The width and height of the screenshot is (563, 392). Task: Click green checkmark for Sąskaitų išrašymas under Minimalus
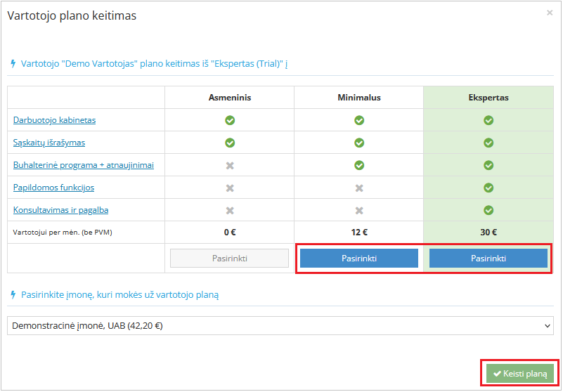tap(359, 143)
